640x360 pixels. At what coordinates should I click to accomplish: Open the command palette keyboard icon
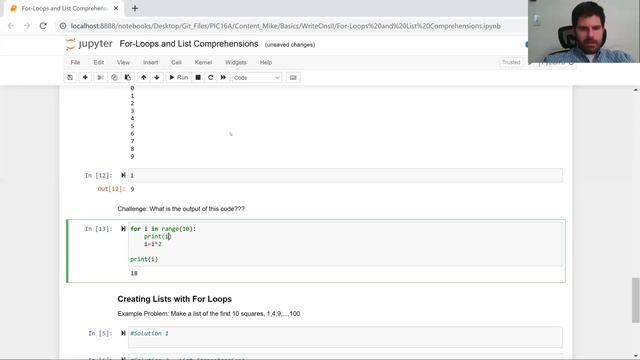point(293,78)
